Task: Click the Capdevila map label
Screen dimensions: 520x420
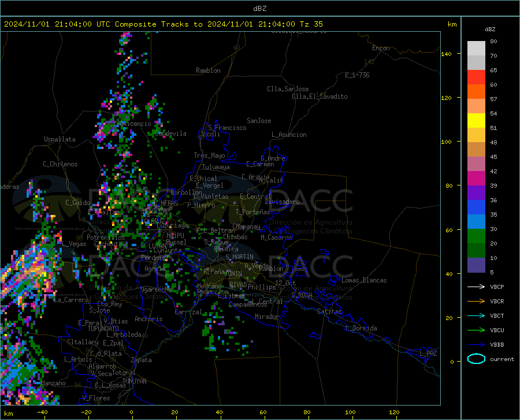Action: click(170, 133)
